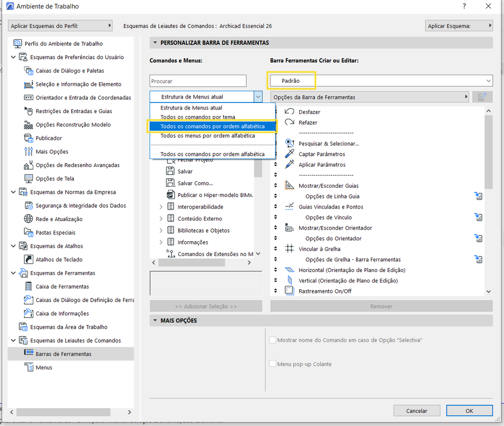The image size is (504, 426).
Task: Click the Procurar search field
Action: (198, 81)
